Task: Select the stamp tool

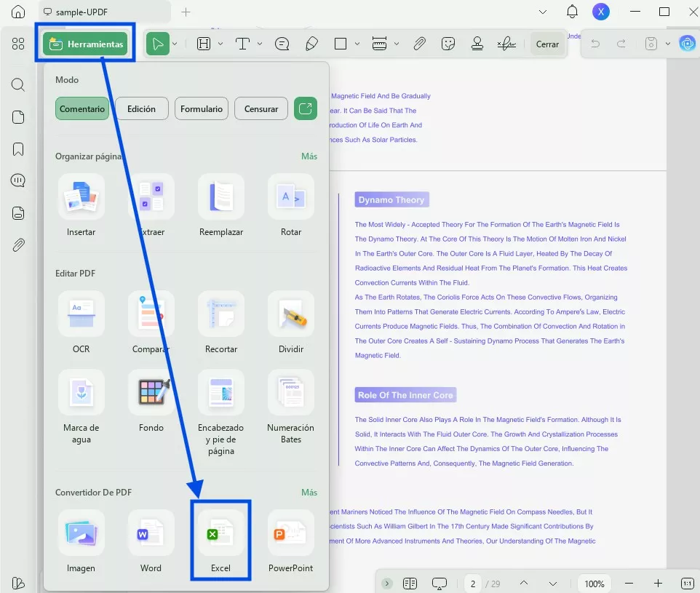Action: (x=477, y=44)
